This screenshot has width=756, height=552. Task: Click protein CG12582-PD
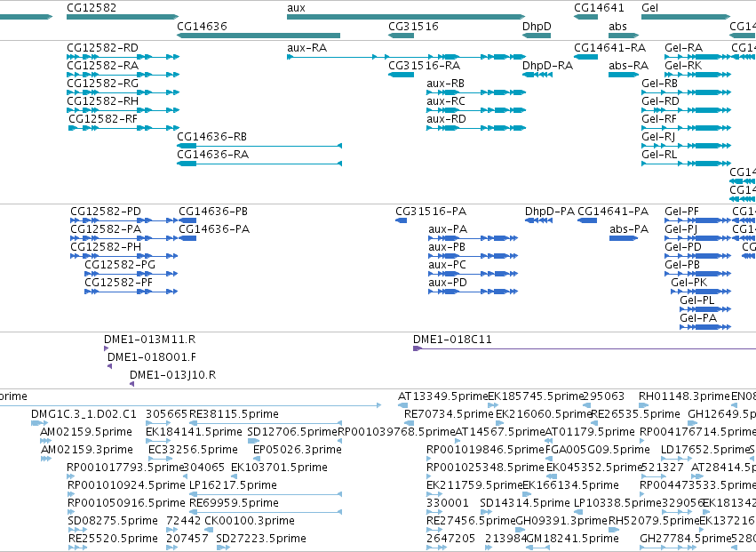pos(123,220)
